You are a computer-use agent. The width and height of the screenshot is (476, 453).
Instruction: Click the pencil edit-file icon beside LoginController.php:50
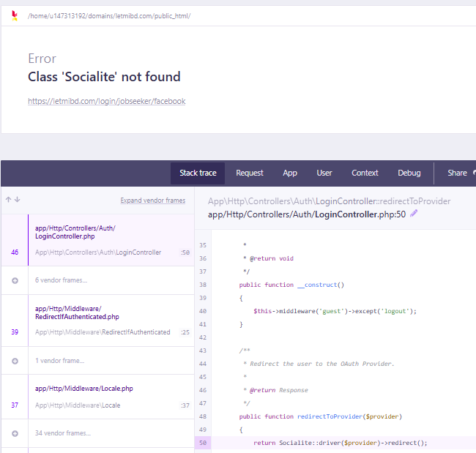pos(414,213)
